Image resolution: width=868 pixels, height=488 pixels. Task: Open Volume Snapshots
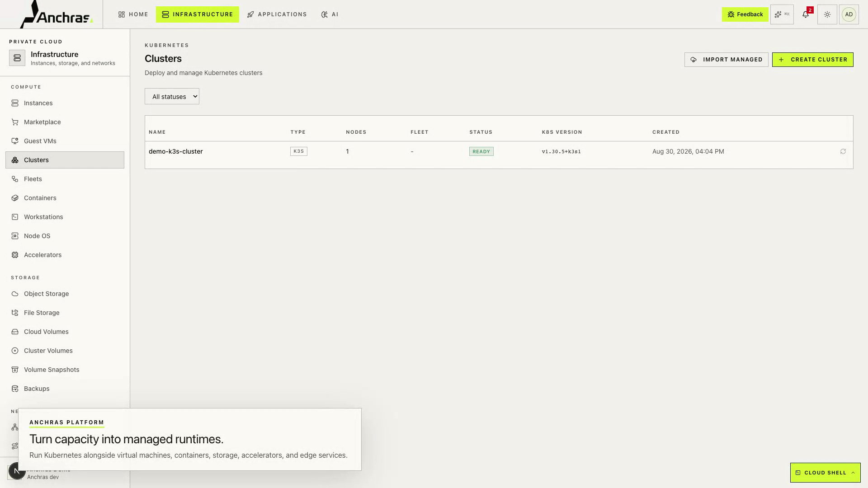65,370
